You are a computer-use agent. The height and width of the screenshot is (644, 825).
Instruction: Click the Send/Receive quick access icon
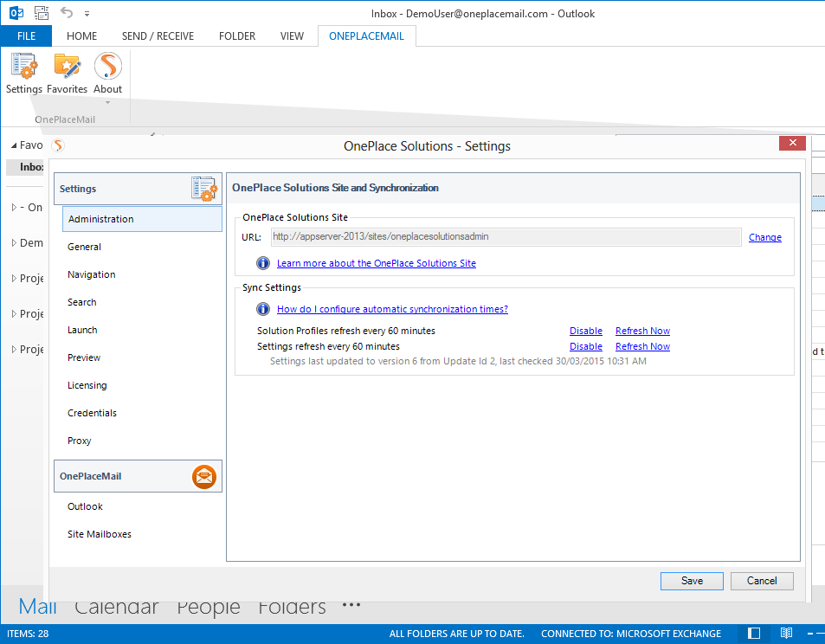[41, 14]
